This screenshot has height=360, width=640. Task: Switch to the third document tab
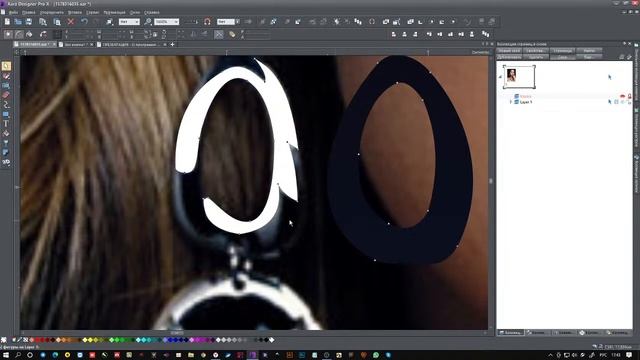[131, 44]
